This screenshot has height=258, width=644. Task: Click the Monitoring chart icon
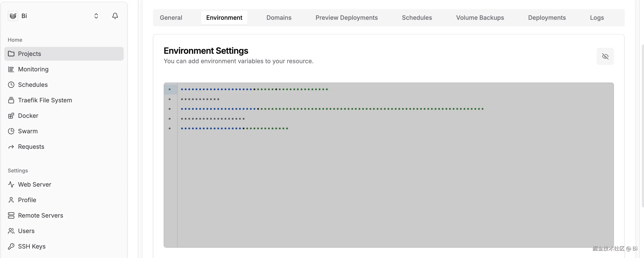pyautogui.click(x=11, y=69)
